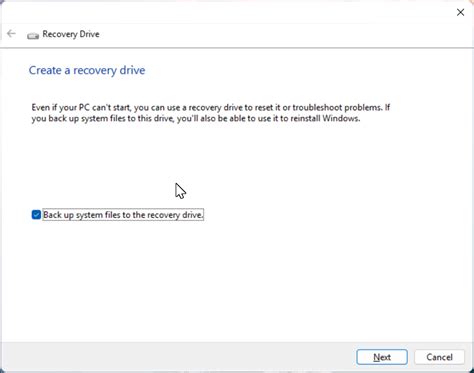Click the Next button
The width and height of the screenshot is (474, 373).
pos(382,357)
